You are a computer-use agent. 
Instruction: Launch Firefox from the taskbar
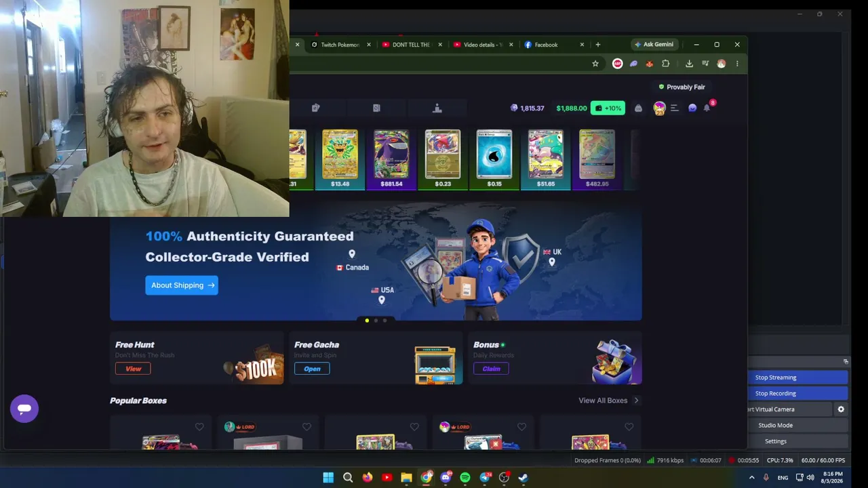click(x=368, y=477)
